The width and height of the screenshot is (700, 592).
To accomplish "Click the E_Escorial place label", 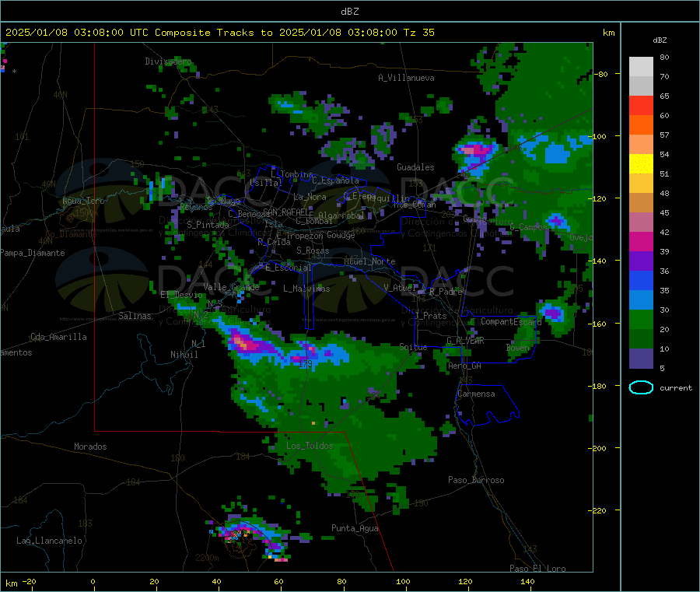I will click(x=289, y=268).
